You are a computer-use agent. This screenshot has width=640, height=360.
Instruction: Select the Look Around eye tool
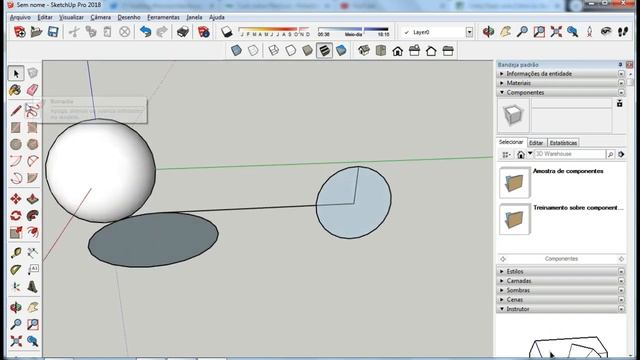pyautogui.click(x=606, y=32)
